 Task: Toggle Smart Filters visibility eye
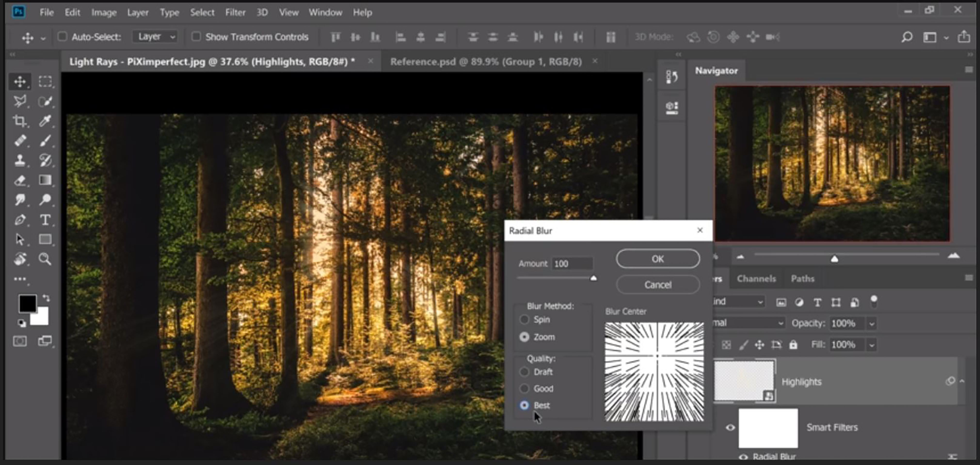(x=730, y=428)
